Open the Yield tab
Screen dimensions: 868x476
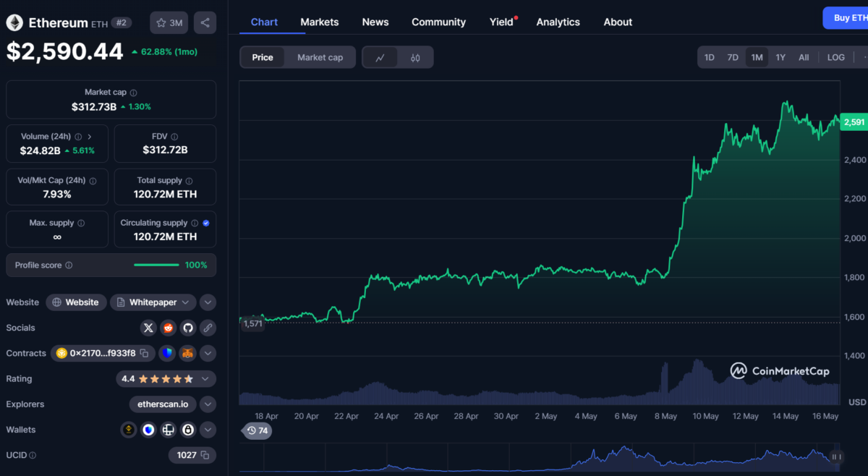502,22
